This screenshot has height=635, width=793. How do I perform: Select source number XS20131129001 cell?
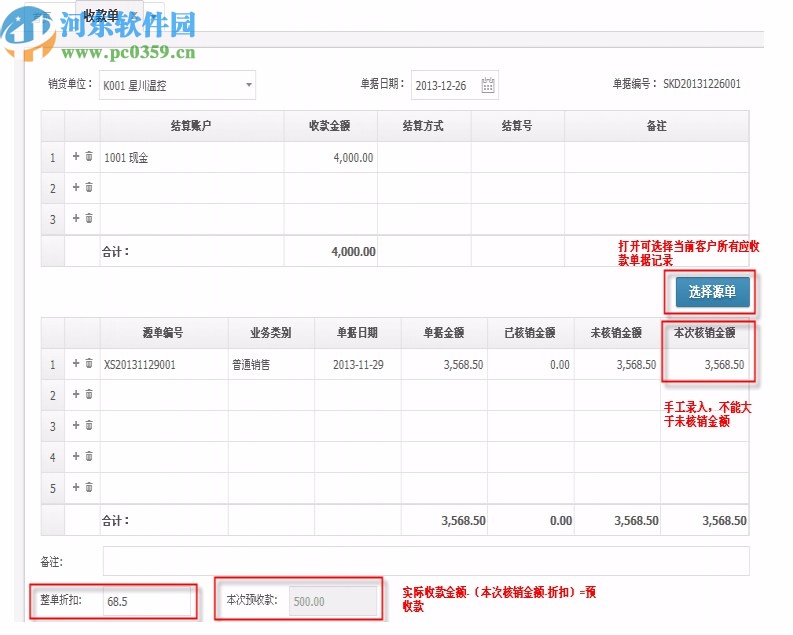pos(164,365)
